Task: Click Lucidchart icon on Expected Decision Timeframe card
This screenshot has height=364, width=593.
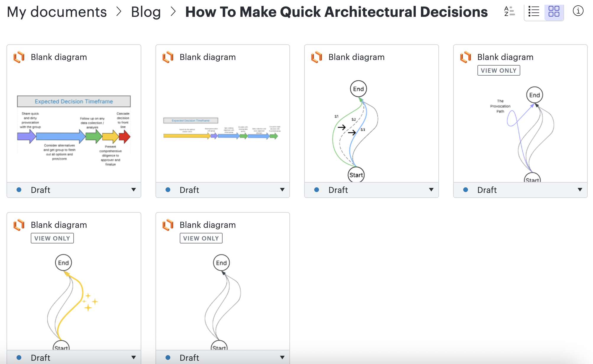Action: click(19, 57)
